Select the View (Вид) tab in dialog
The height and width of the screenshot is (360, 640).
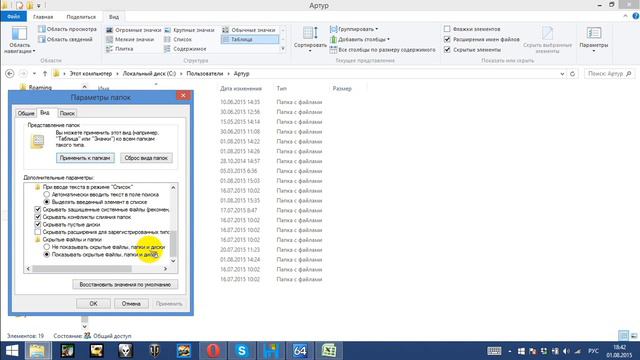45,112
